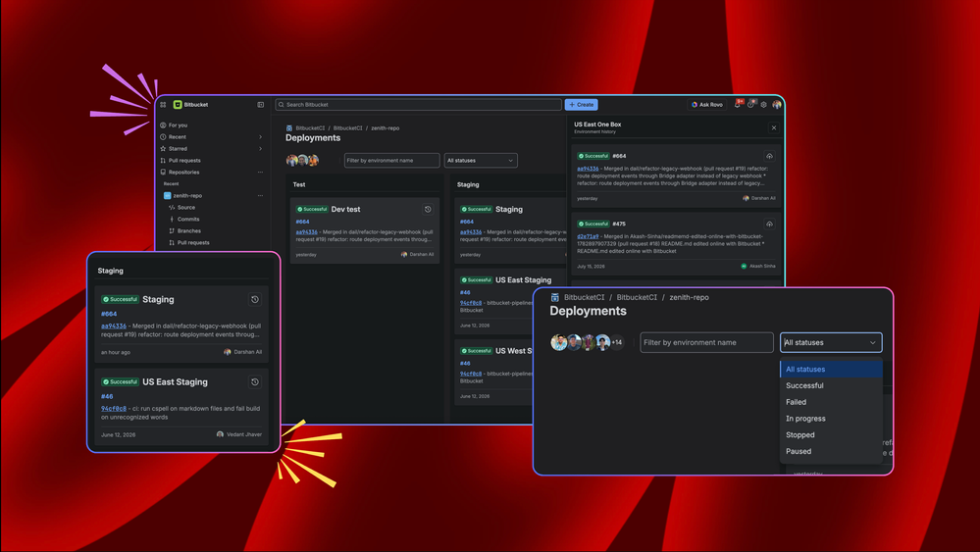Open the help icon in the header
This screenshot has height=552, width=980.
(x=751, y=104)
